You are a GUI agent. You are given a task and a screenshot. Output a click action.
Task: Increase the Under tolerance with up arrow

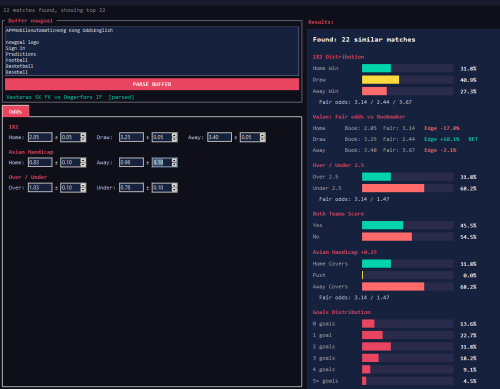(x=174, y=186)
